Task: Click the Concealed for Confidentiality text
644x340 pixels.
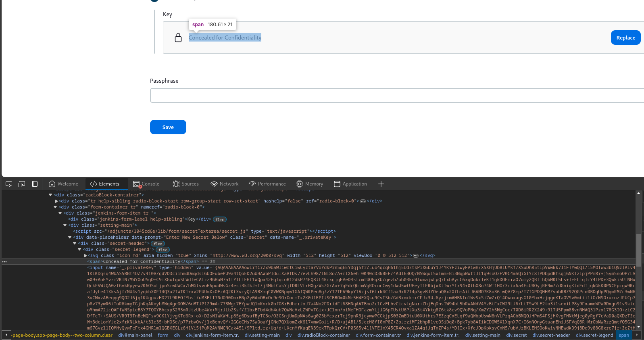Action: coord(225,38)
